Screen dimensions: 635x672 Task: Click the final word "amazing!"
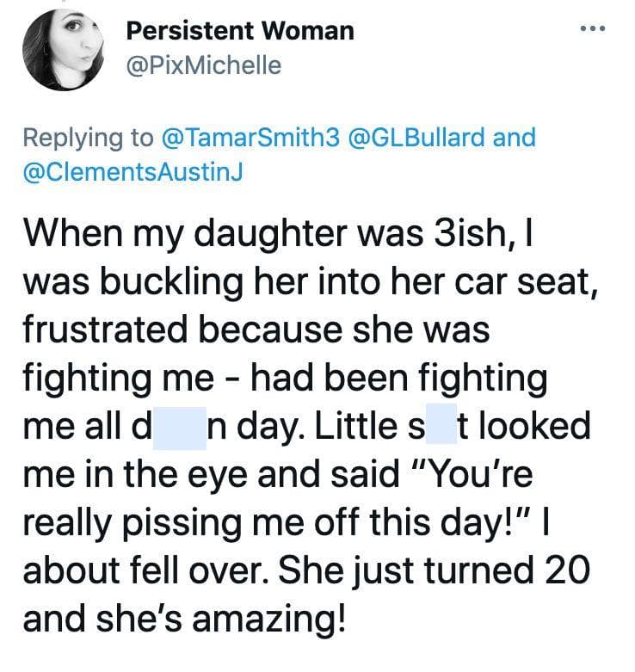pos(268,620)
